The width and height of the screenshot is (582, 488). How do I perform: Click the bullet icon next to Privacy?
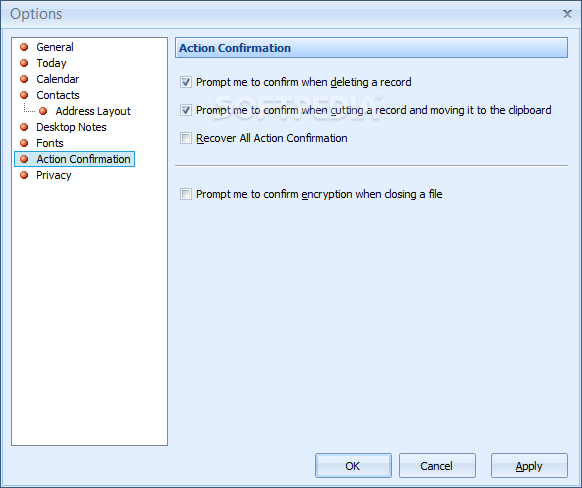click(x=24, y=175)
